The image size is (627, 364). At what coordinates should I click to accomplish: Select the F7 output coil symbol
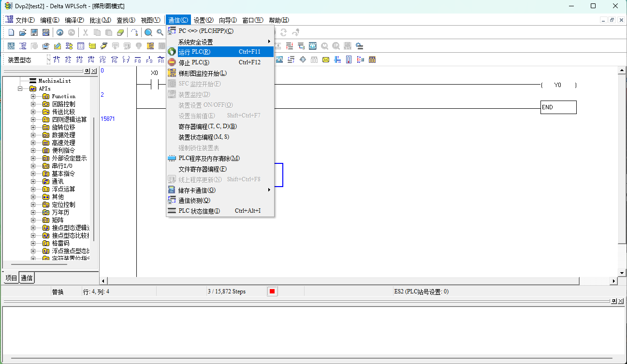(x=126, y=59)
